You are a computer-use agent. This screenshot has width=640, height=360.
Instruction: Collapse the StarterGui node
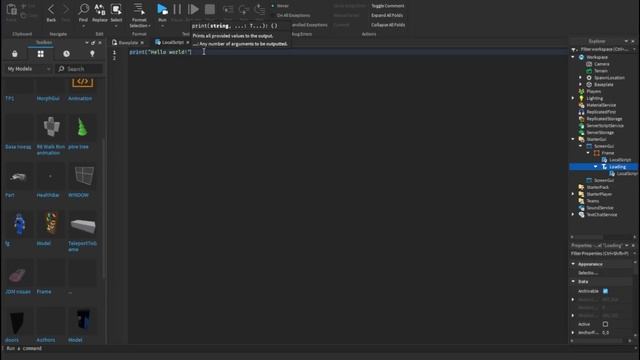(573, 139)
